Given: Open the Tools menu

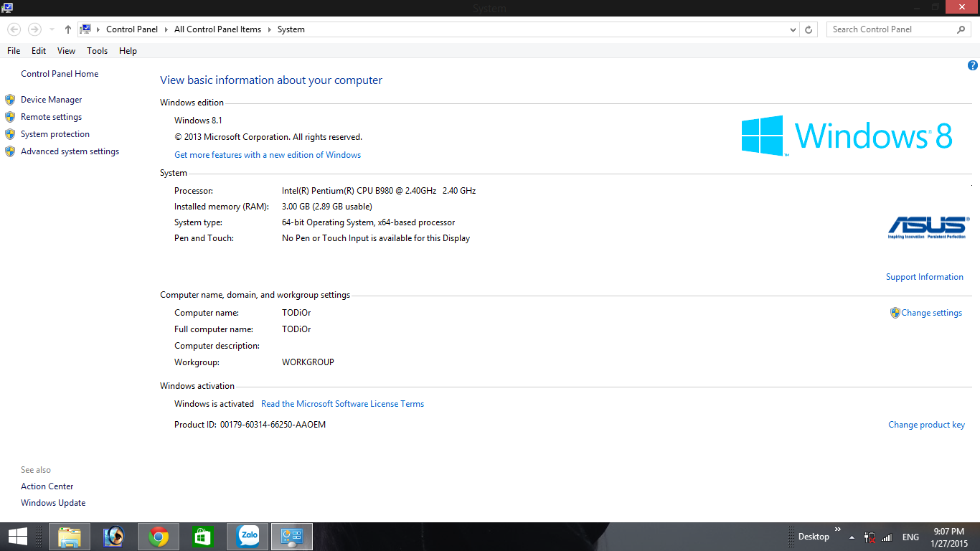Looking at the screenshot, I should point(97,51).
